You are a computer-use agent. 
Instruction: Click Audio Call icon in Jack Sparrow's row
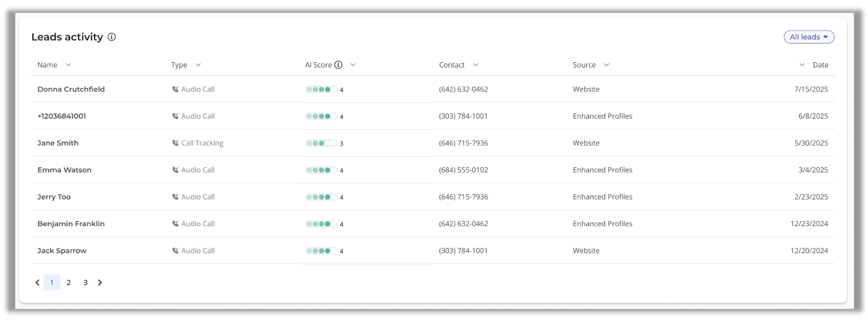[175, 251]
